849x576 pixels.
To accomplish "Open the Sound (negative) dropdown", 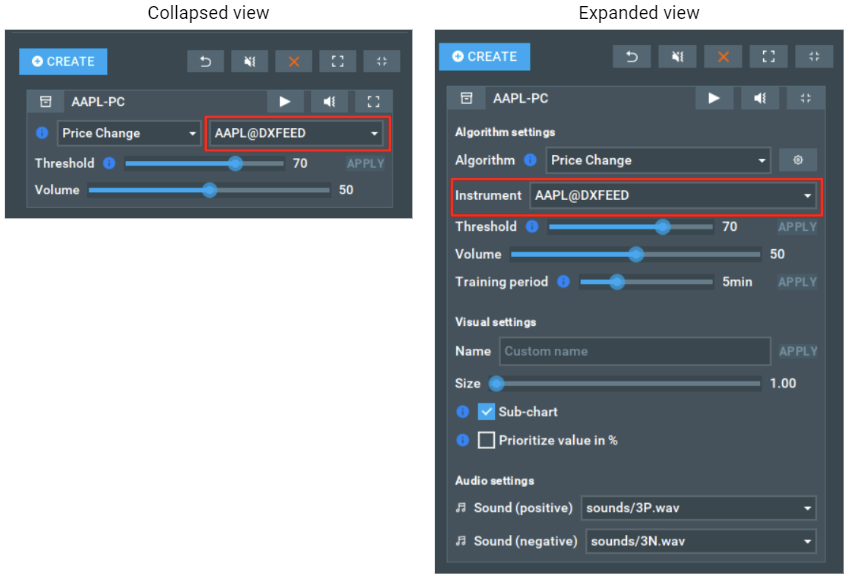I will pyautogui.click(x=700, y=541).
